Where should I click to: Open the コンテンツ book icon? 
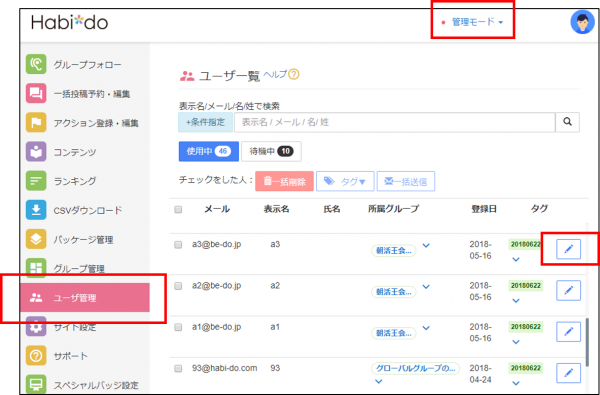[36, 152]
